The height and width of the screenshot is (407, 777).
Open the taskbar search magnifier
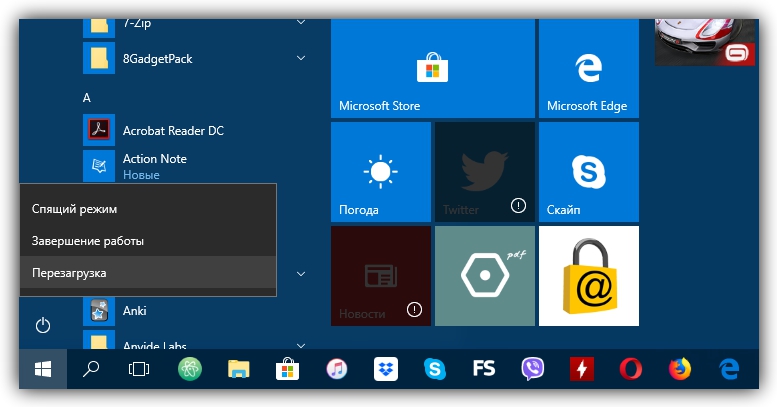tap(91, 369)
